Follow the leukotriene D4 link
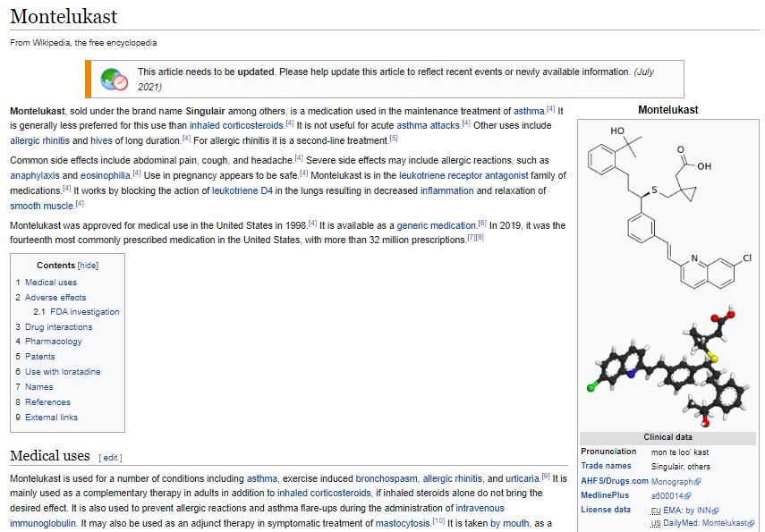Image resolution: width=765 pixels, height=532 pixels. [x=242, y=190]
